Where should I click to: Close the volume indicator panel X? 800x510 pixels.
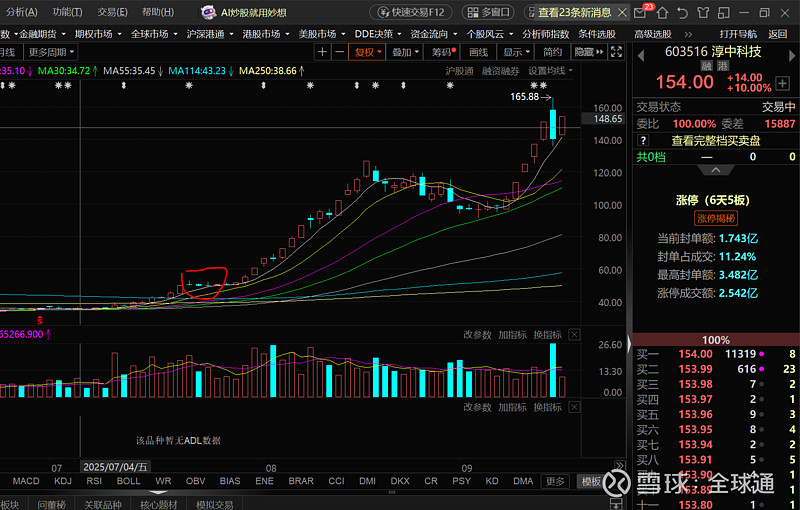click(x=574, y=335)
